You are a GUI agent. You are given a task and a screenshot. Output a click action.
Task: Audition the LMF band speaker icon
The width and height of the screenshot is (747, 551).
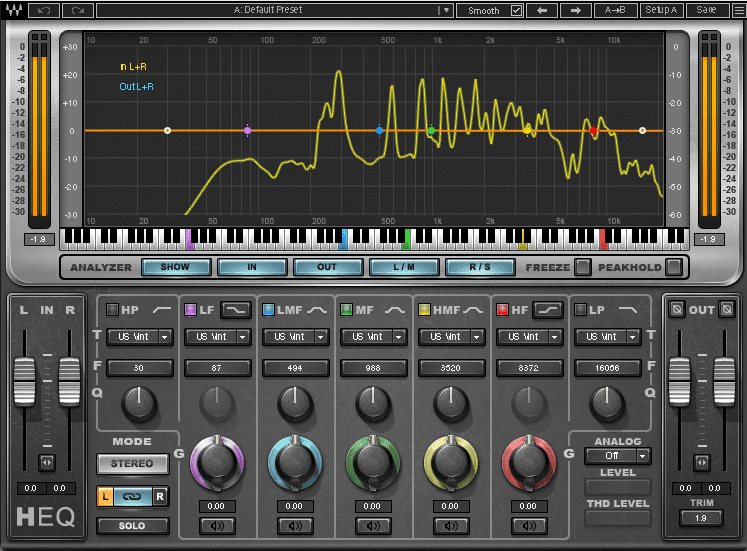295,526
